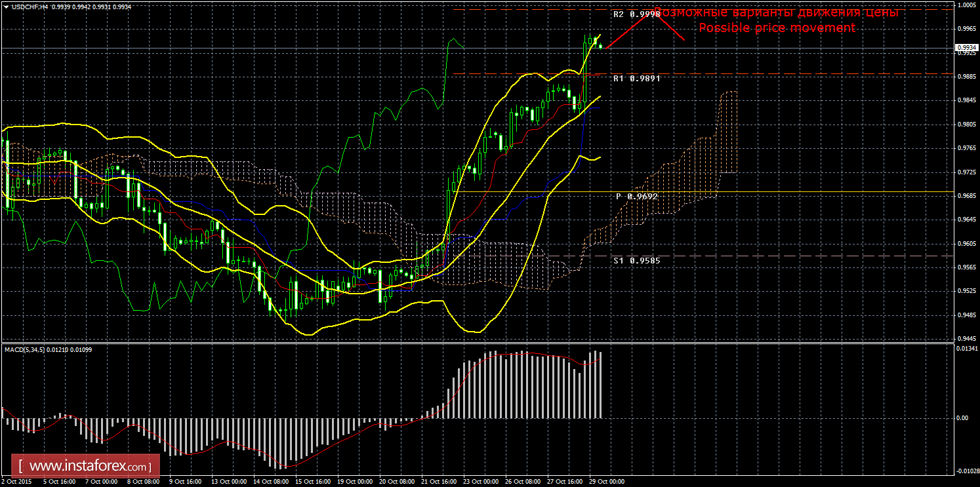
Task: Click the 0.9525 price axis value
Action: pos(966,292)
